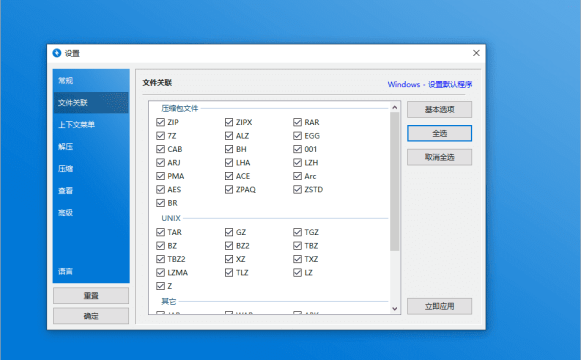The height and width of the screenshot is (360, 581).
Task: Toggle the ZIPX checkbox
Action: (x=229, y=122)
